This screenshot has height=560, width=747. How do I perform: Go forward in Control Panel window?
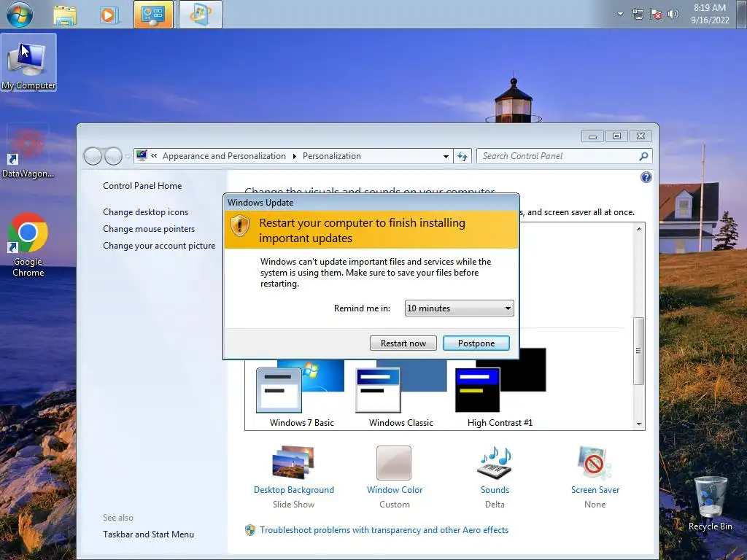(x=113, y=156)
